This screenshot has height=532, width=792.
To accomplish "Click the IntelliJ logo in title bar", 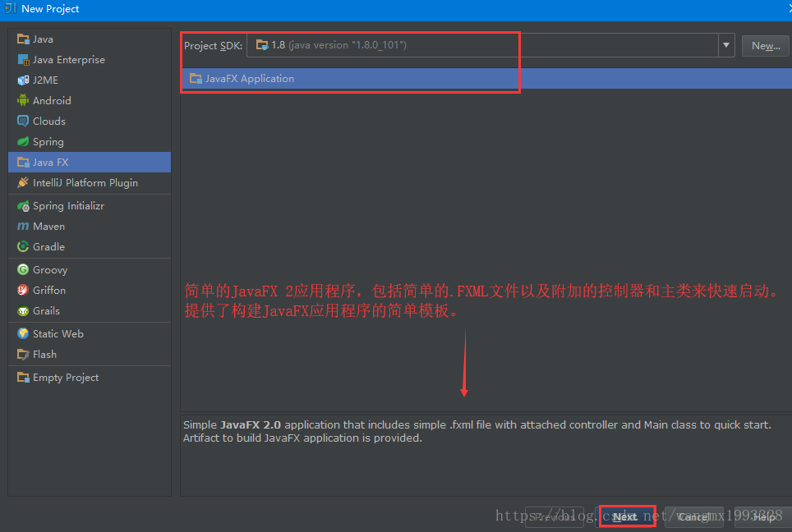I will pos(10,8).
